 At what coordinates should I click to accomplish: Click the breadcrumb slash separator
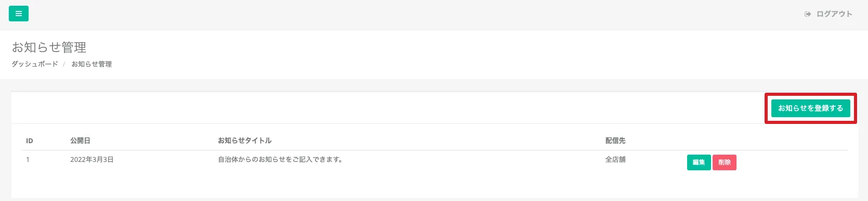pyautogui.click(x=64, y=64)
